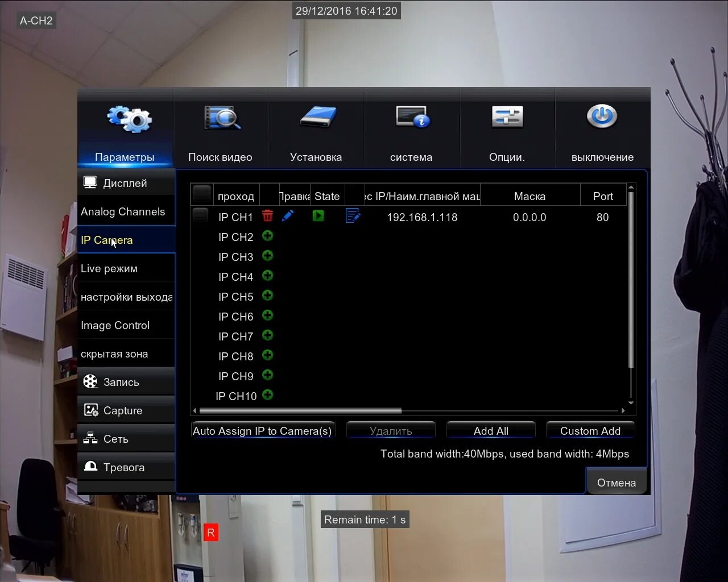
Task: Delete IP CH1 with the red trash icon
Action: [x=267, y=216]
